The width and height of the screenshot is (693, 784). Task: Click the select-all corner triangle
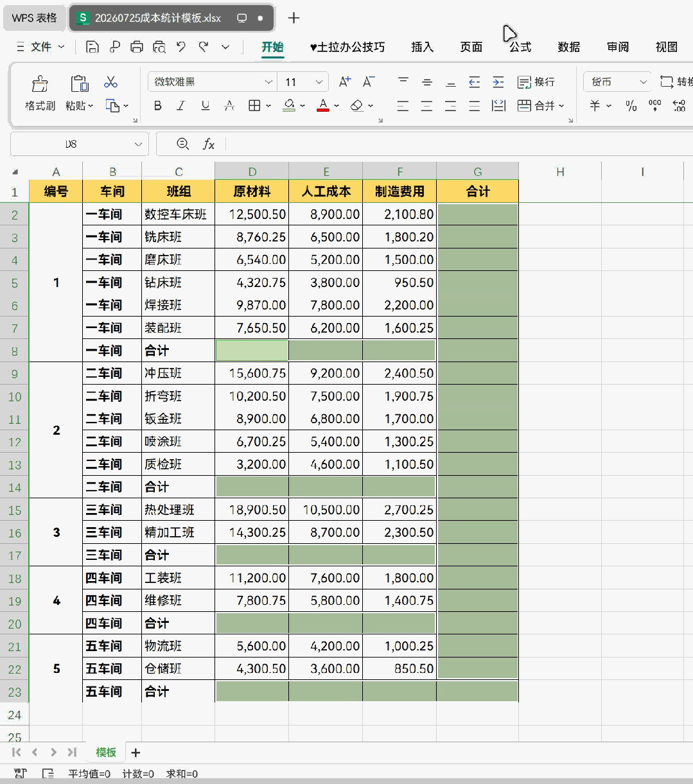click(x=15, y=171)
